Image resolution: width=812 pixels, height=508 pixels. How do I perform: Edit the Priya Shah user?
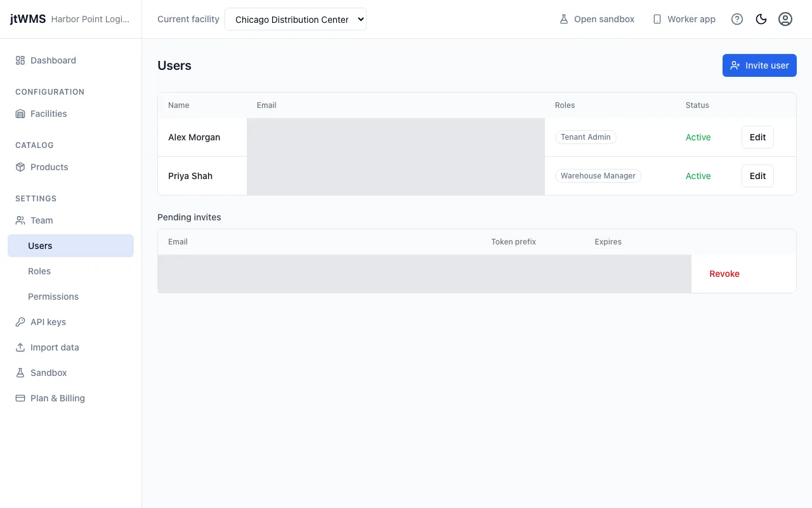(x=757, y=176)
